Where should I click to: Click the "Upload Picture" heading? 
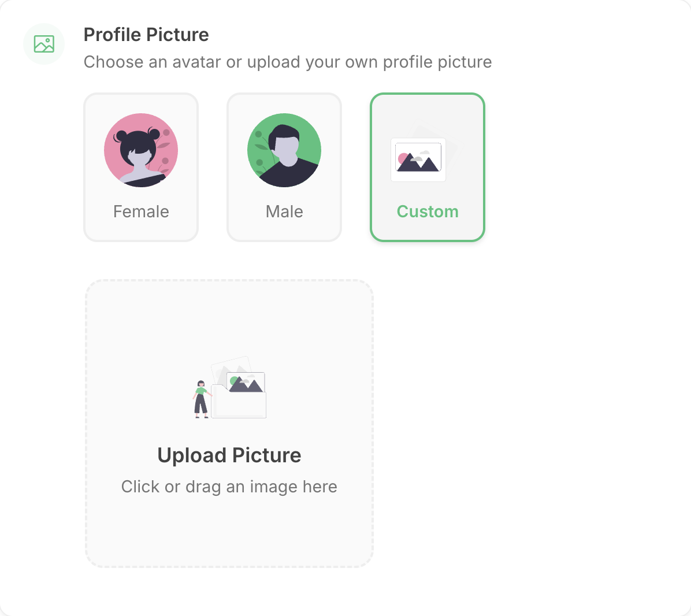(x=229, y=455)
